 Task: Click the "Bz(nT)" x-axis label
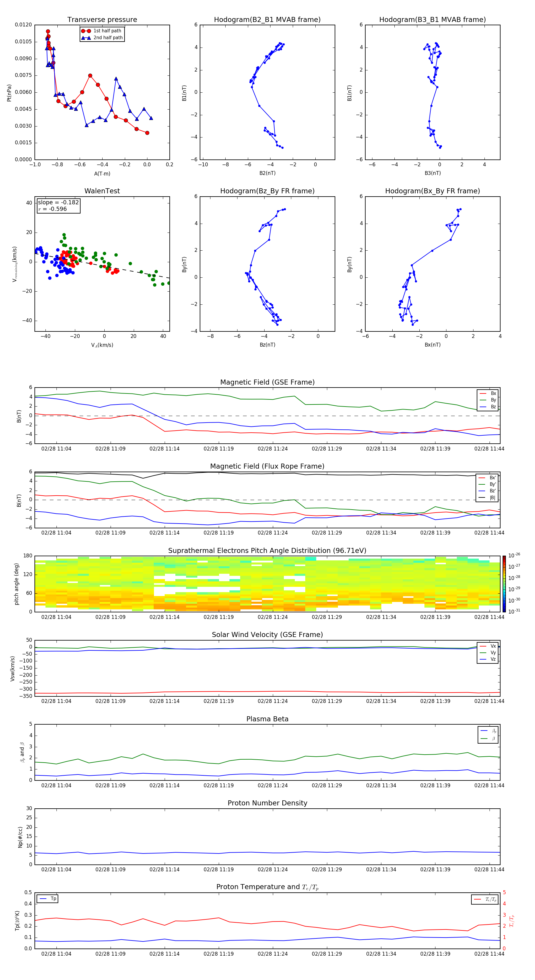[x=267, y=345]
